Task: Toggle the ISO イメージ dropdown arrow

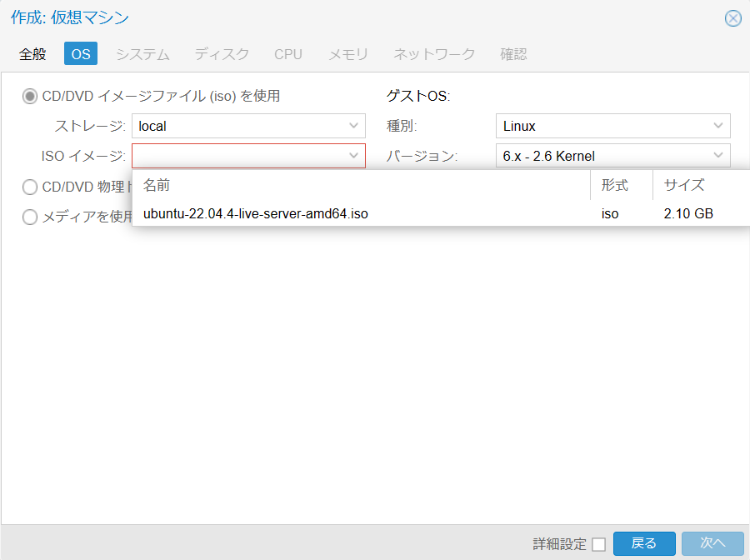Action: click(353, 156)
